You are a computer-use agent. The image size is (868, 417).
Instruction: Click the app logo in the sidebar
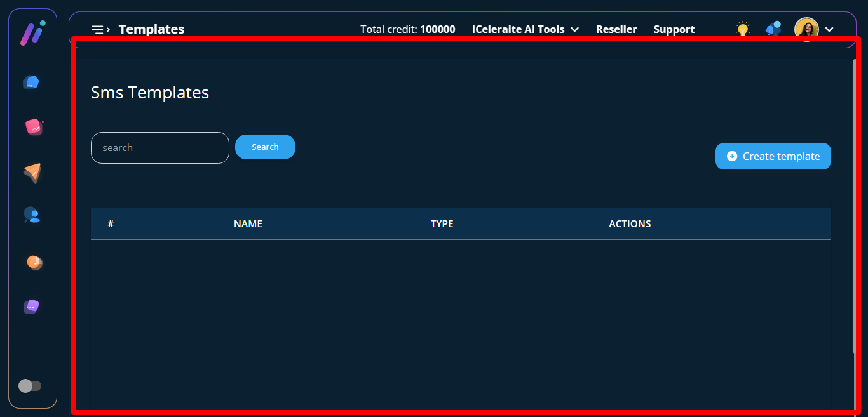tap(32, 33)
